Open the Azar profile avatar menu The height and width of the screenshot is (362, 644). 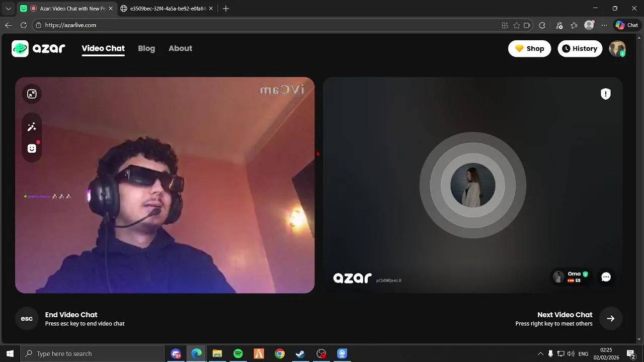coord(617,49)
